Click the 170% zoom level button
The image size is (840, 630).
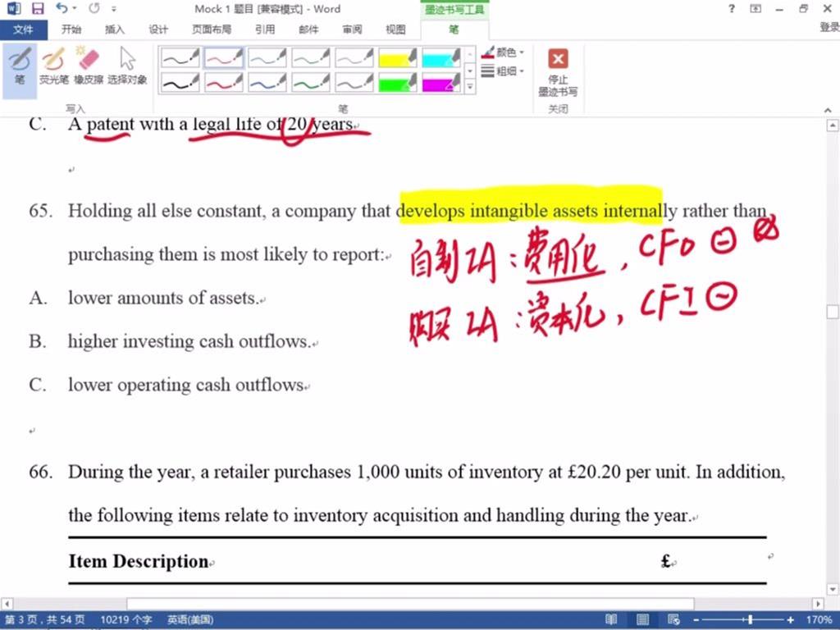[x=819, y=620]
